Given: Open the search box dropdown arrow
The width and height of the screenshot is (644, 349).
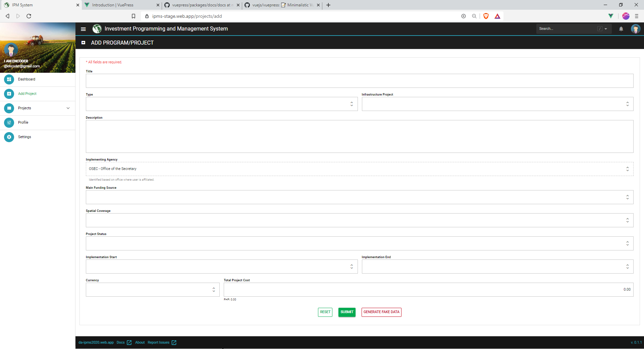Looking at the screenshot, I should [x=606, y=29].
